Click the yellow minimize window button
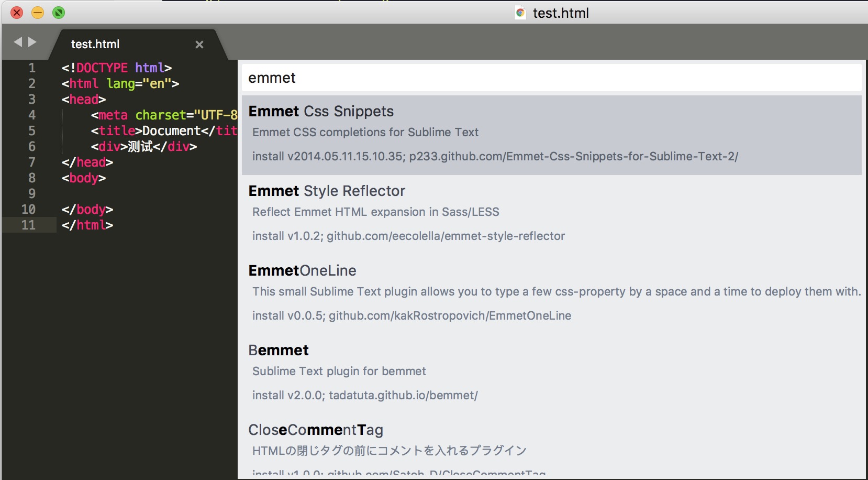 click(x=38, y=13)
